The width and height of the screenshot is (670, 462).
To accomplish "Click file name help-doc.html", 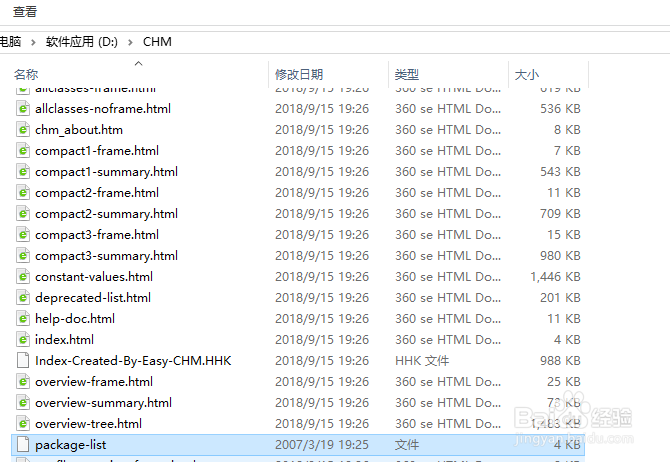I will 75,318.
